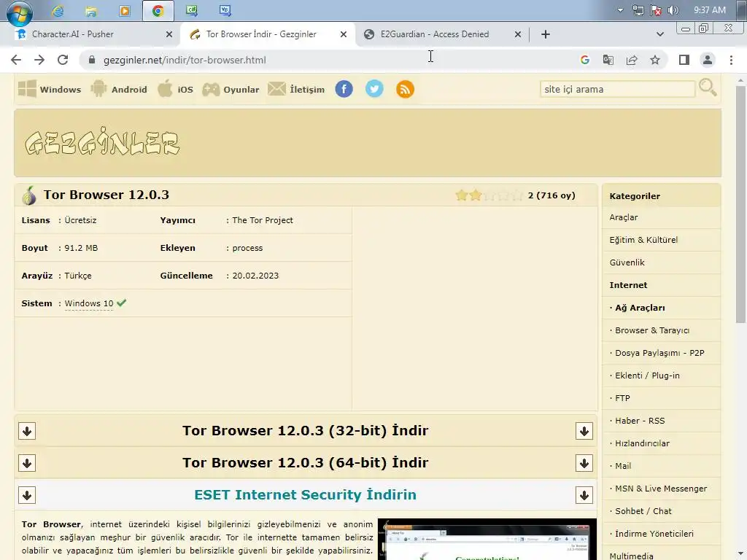Open Sohbet / Chat subcategory
747x560 pixels.
(643, 511)
